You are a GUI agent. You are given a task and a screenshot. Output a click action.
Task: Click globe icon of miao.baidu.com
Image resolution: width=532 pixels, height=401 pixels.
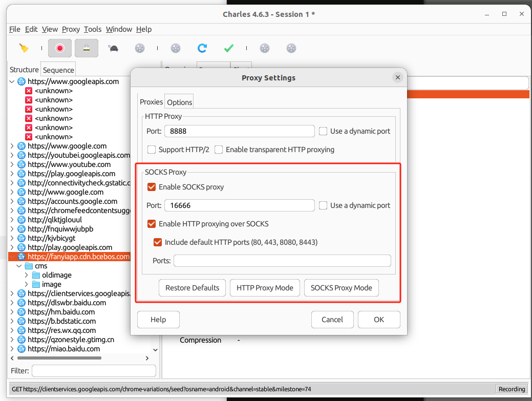(x=22, y=349)
